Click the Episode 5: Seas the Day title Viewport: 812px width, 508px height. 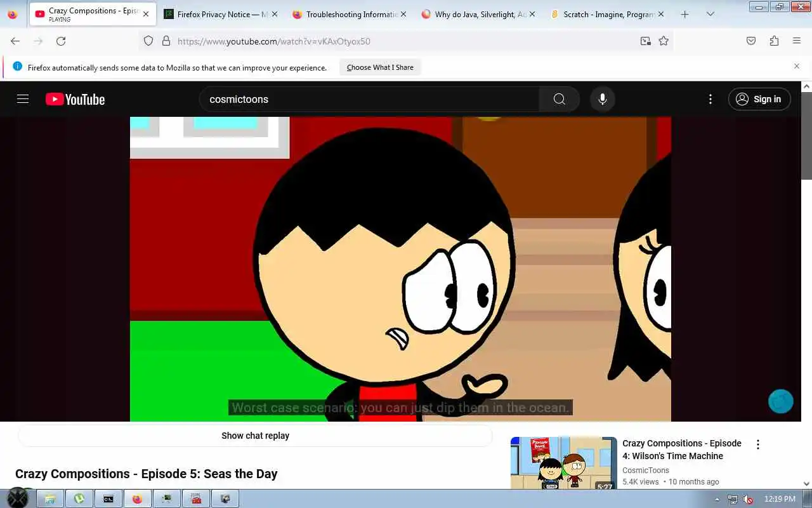pyautogui.click(x=146, y=474)
